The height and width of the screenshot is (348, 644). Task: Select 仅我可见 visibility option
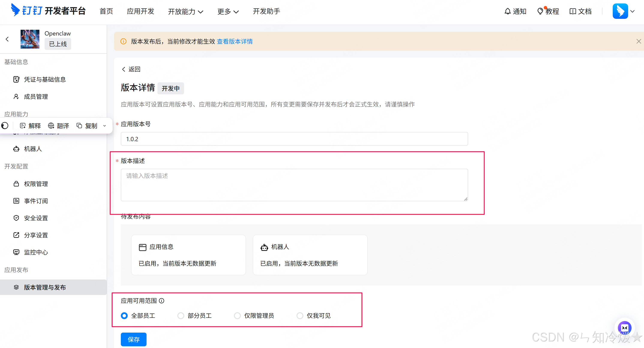tap(300, 315)
